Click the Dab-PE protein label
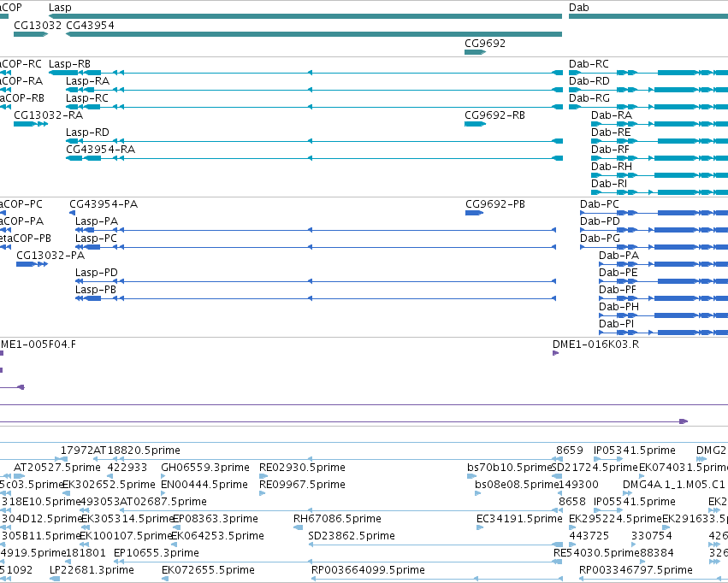Viewport: 728px width, 583px height. click(619, 273)
